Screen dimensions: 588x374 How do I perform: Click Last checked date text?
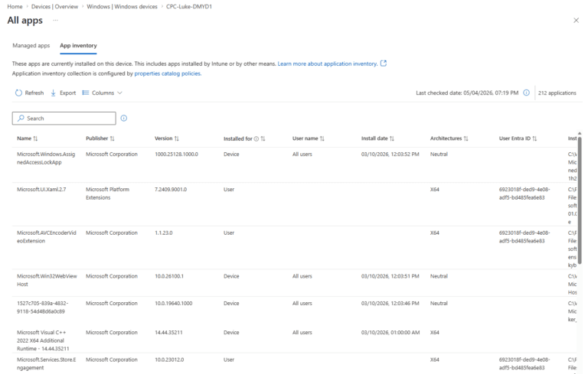(467, 93)
